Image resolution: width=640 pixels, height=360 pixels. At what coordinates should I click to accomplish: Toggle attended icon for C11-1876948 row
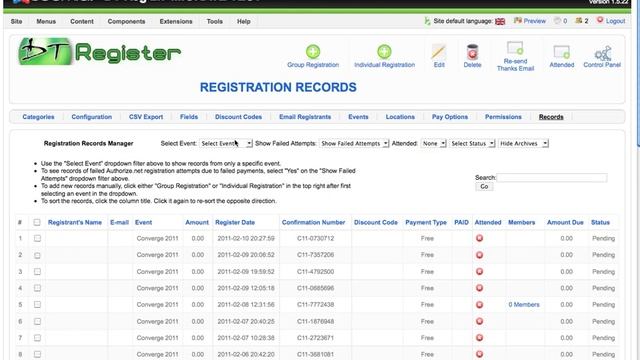tap(480, 321)
